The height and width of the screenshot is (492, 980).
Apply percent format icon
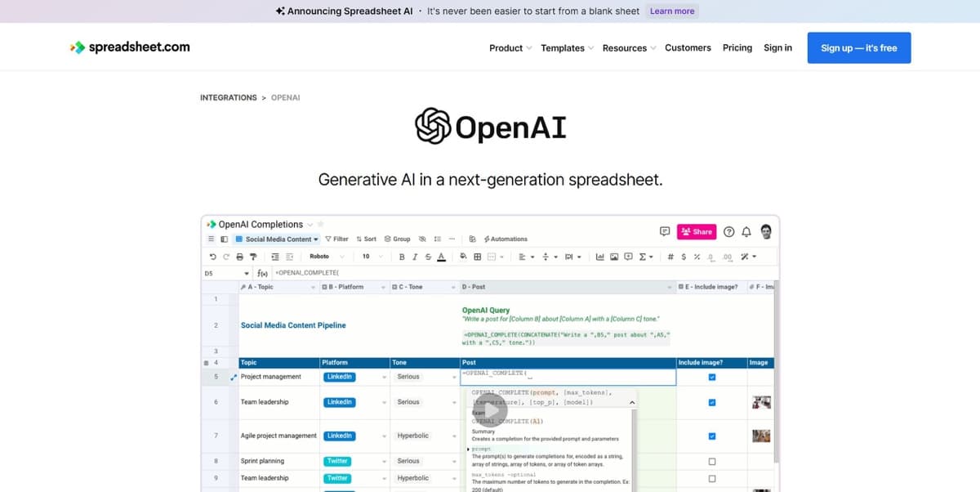(x=697, y=257)
